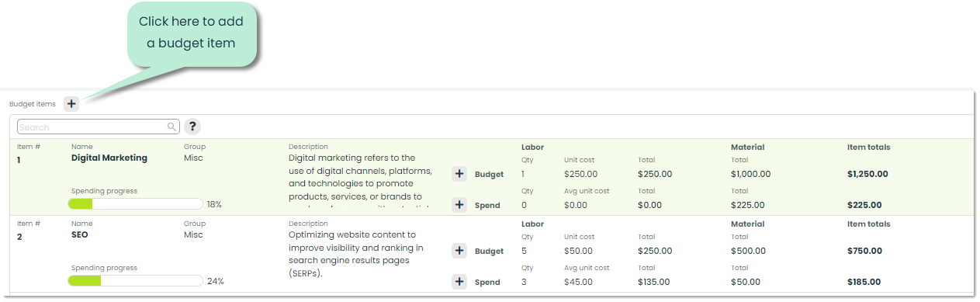The width and height of the screenshot is (980, 302).
Task: Click Digital Marketing spending progress bar
Action: [x=135, y=204]
